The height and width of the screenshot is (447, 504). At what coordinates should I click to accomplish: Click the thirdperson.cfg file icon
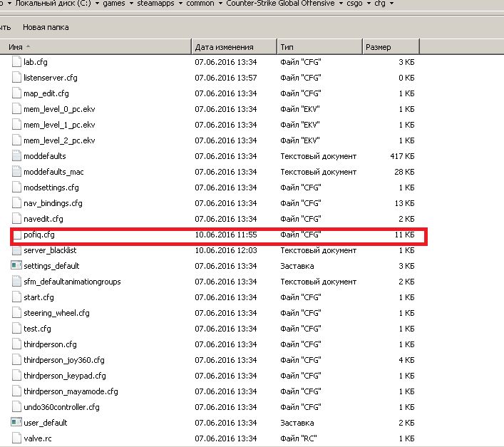pyautogui.click(x=16, y=344)
